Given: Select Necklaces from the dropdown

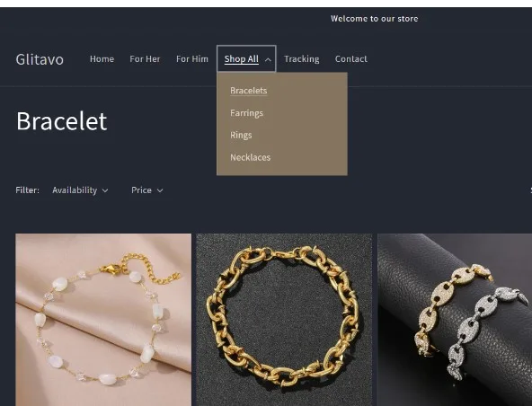Looking at the screenshot, I should click(251, 157).
